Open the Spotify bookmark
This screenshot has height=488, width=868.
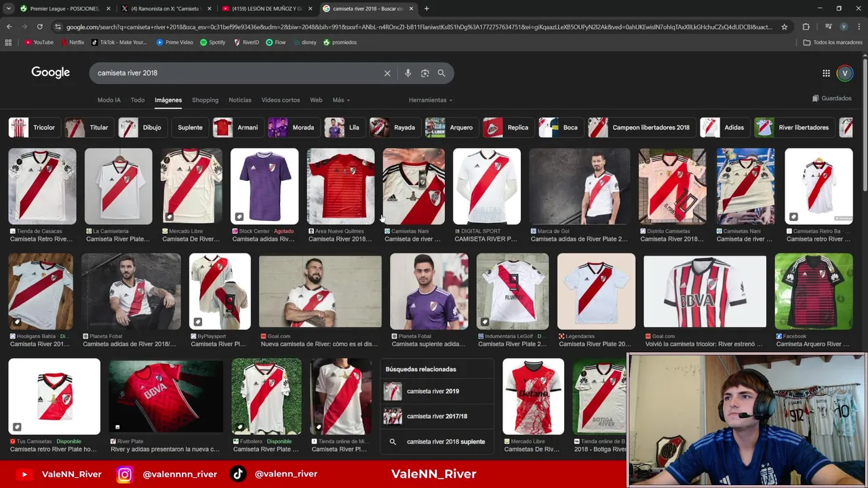pos(212,42)
